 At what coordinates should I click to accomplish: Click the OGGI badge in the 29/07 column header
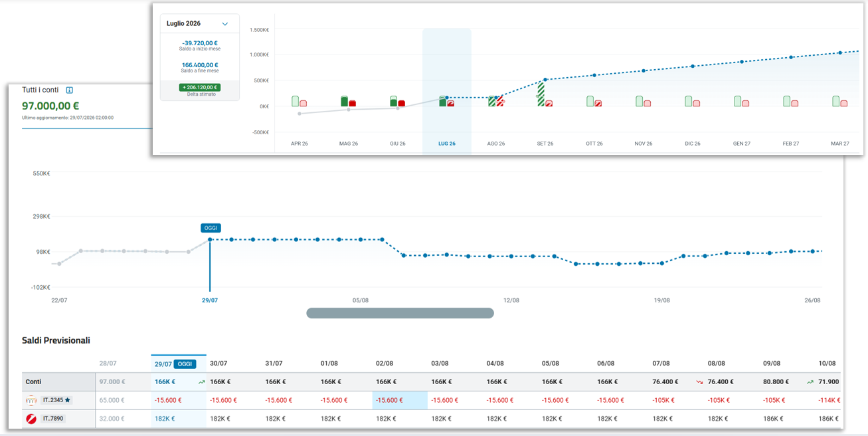(x=185, y=364)
